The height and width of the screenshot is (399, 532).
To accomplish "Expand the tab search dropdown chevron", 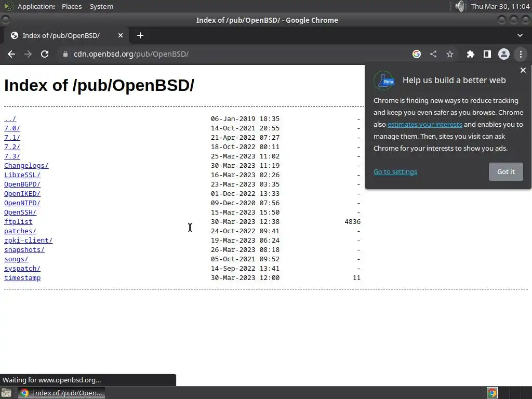I will [520, 35].
